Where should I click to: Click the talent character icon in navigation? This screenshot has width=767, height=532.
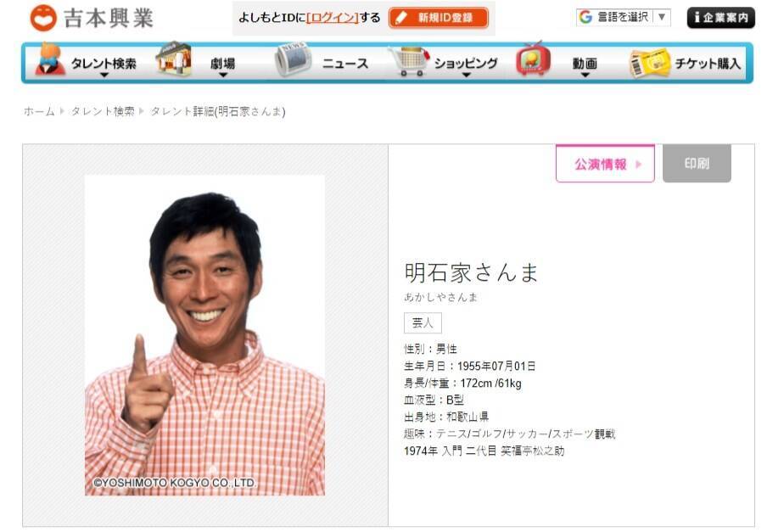coord(49,59)
